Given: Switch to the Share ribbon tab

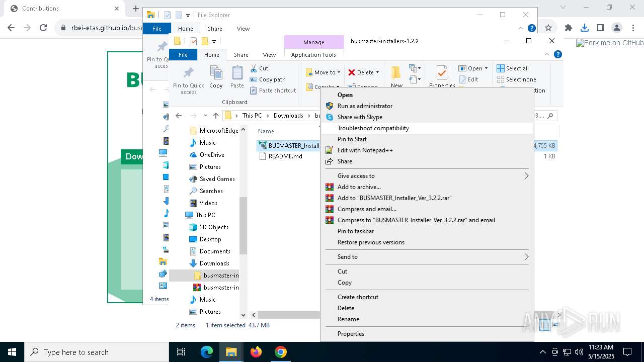Looking at the screenshot, I should coord(241,55).
